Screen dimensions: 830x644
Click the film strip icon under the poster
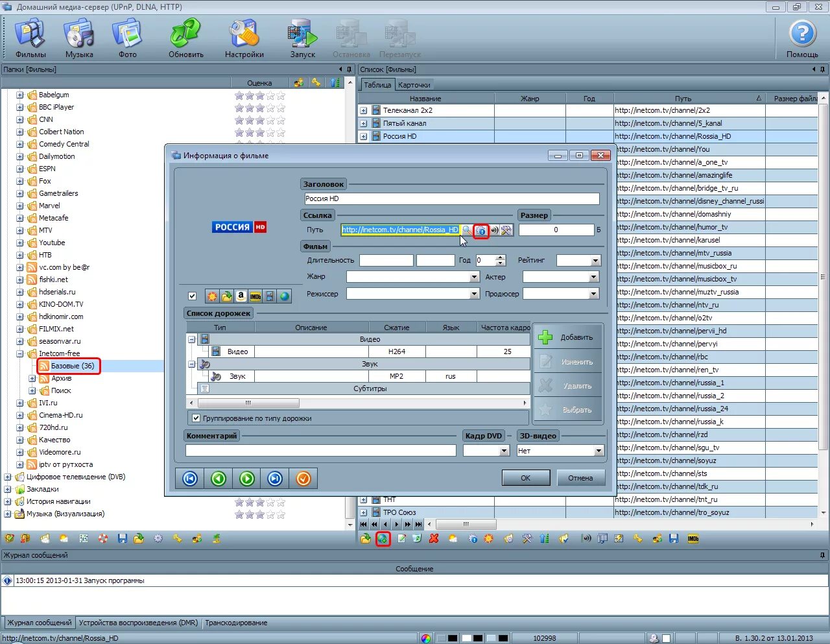click(270, 296)
